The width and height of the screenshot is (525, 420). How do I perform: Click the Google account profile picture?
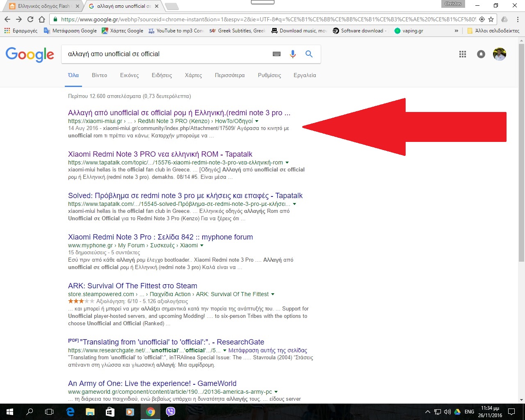coord(499,54)
